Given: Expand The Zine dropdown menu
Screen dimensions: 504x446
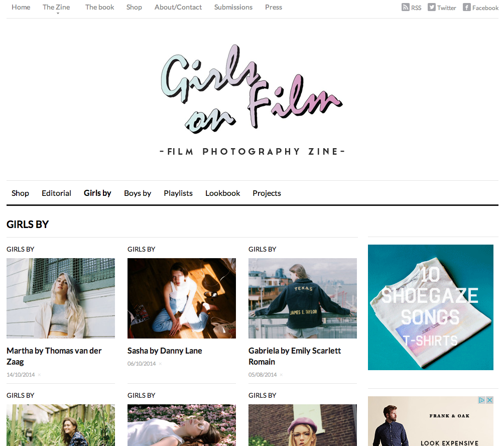Looking at the screenshot, I should [56, 8].
